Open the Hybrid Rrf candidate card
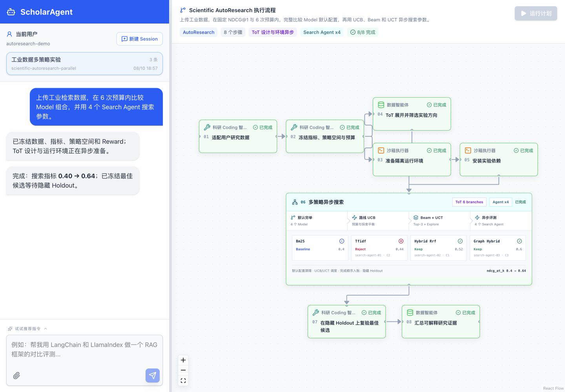 pos(438,248)
